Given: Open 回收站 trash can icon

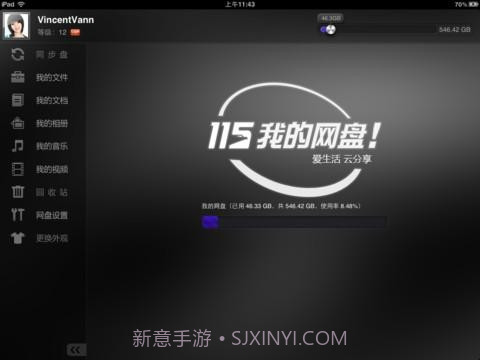Looking at the screenshot, I should pyautogui.click(x=18, y=192).
